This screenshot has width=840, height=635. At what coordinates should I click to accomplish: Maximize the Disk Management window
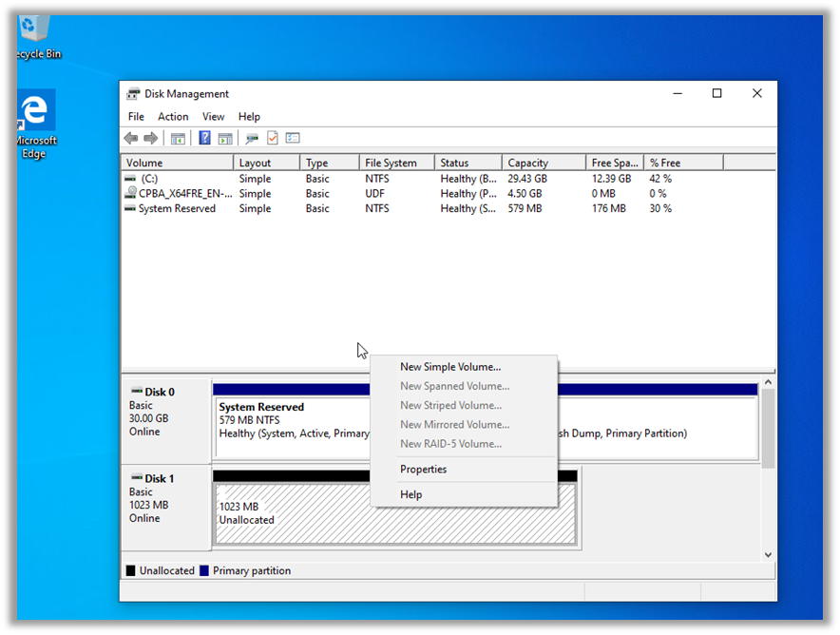[x=716, y=93]
